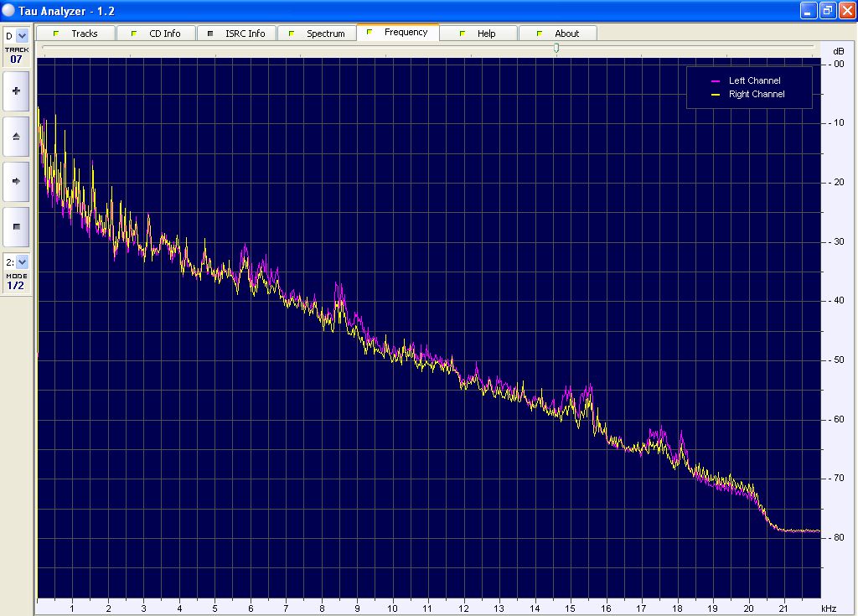This screenshot has width=858, height=616.
Task: Click the Tau Analyzer title bar icon
Action: pyautogui.click(x=9, y=10)
